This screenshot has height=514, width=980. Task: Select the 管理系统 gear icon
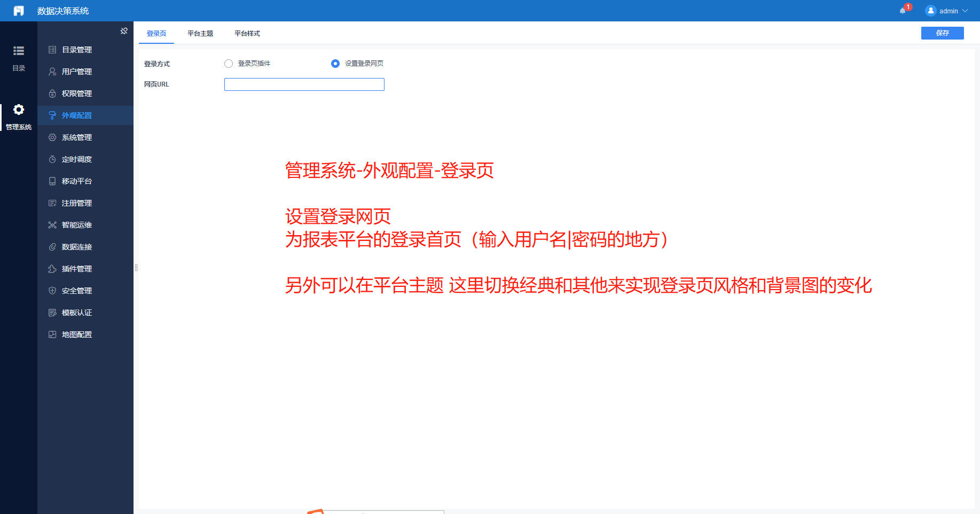tap(19, 110)
